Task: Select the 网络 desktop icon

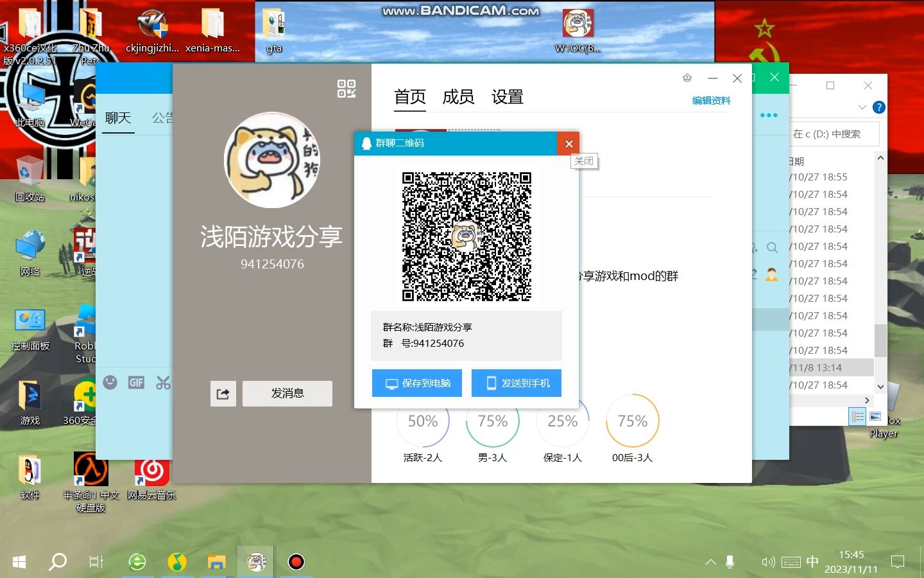Action: coord(30,253)
